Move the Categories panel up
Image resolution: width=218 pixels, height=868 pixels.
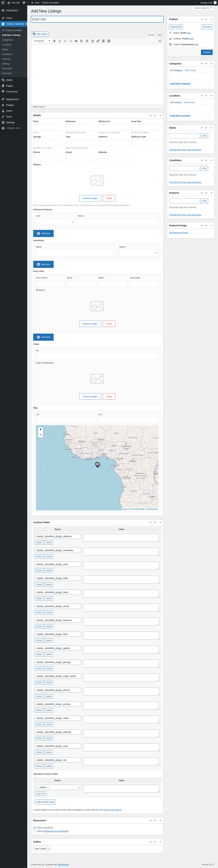coord(201,64)
